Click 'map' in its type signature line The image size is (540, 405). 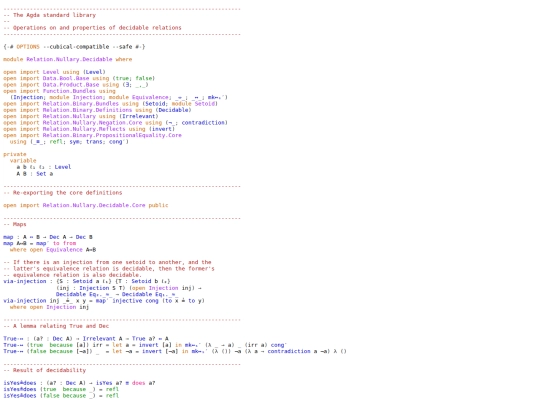click(8, 237)
